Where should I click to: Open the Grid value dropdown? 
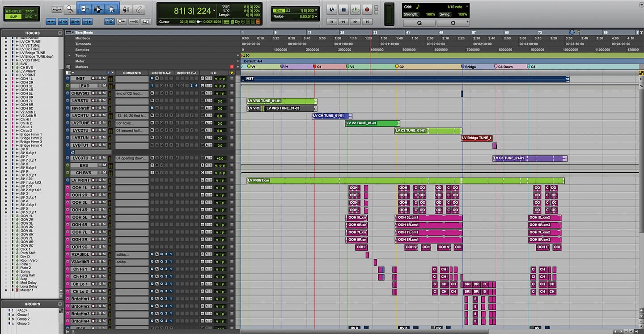tap(316, 10)
